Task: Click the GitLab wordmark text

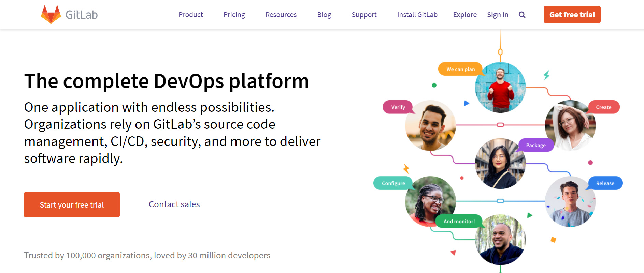Action: coord(82,15)
